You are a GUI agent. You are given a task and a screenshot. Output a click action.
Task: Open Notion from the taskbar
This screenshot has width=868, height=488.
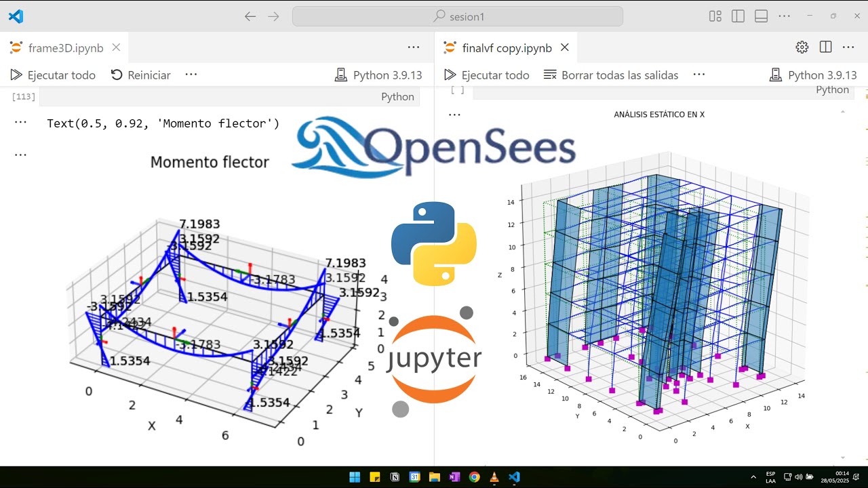pos(395,477)
